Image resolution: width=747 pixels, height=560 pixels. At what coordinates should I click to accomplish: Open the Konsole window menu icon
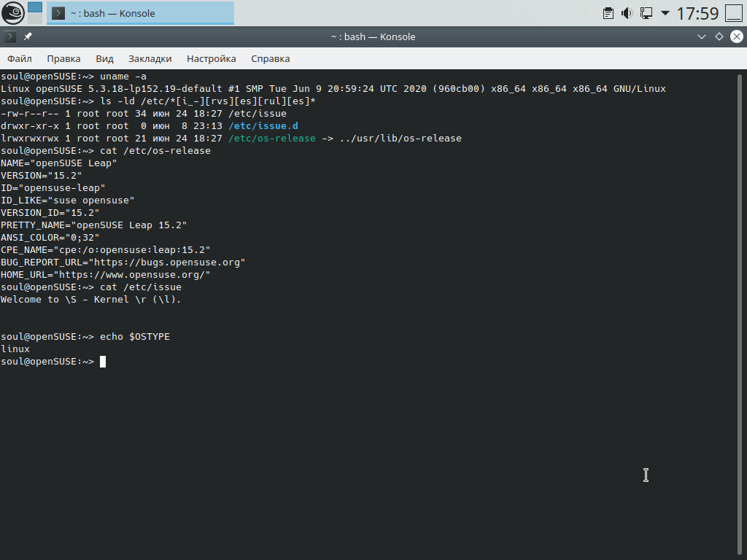pos(10,36)
